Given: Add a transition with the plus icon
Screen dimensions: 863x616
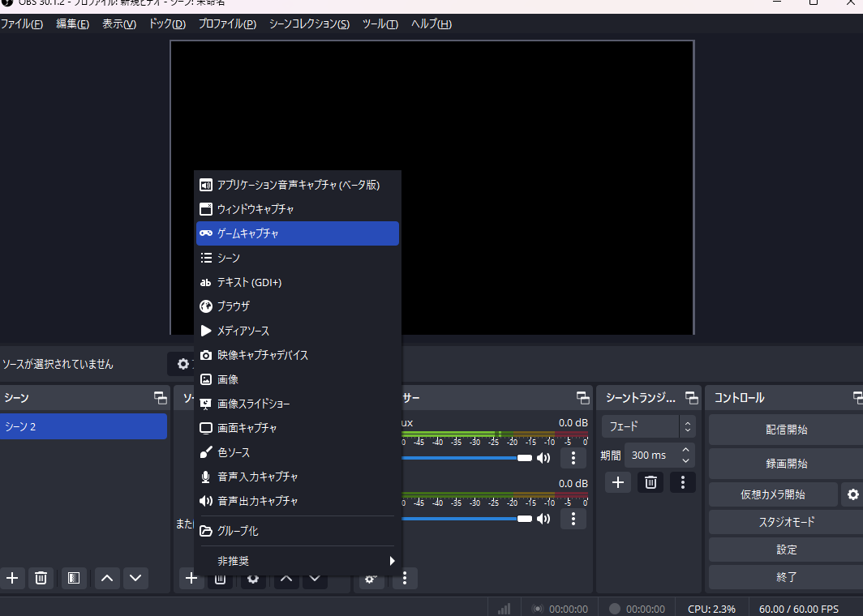Looking at the screenshot, I should (x=617, y=482).
